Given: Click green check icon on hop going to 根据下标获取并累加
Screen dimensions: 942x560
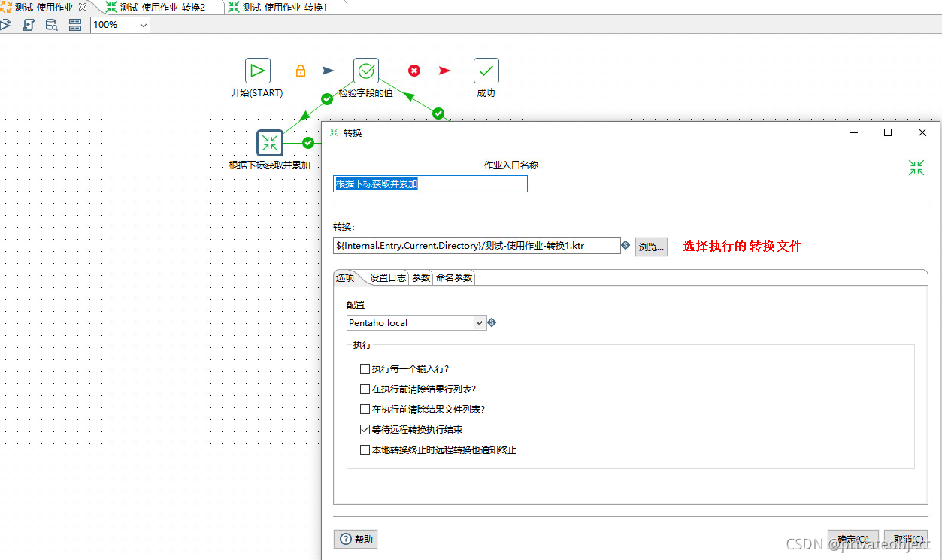Looking at the screenshot, I should click(x=327, y=98).
